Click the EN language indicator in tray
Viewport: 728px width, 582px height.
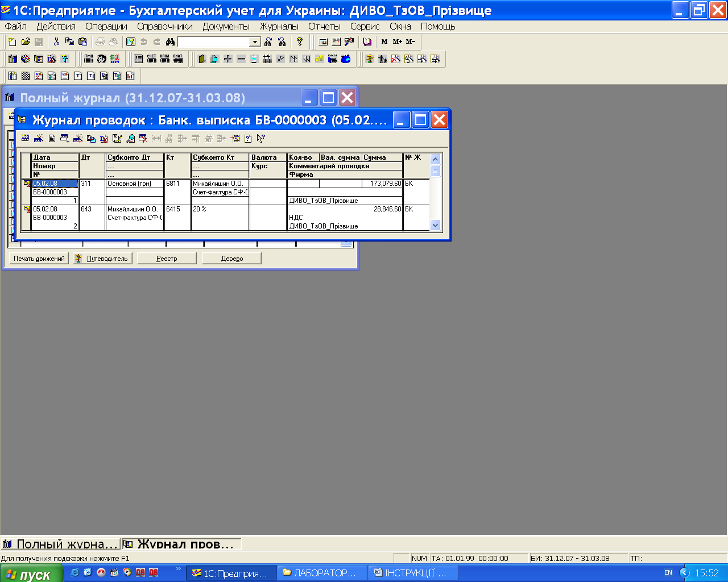click(x=668, y=573)
